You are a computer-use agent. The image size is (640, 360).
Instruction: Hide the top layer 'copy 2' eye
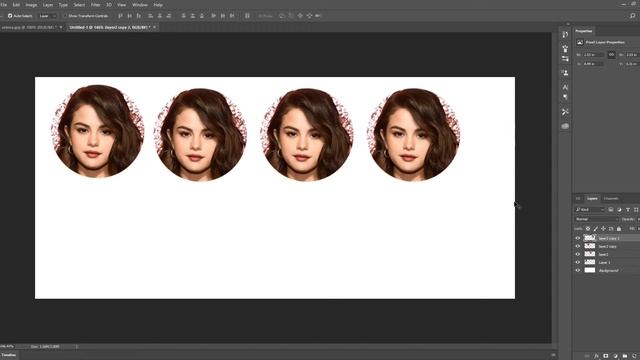(x=578, y=238)
